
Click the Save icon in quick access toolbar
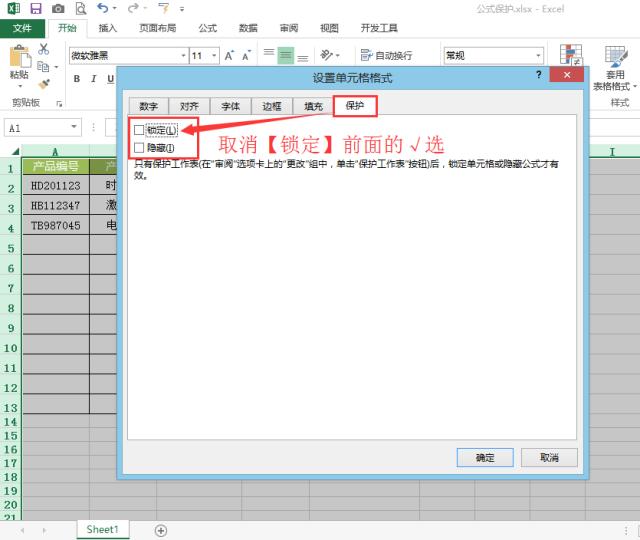tap(36, 8)
